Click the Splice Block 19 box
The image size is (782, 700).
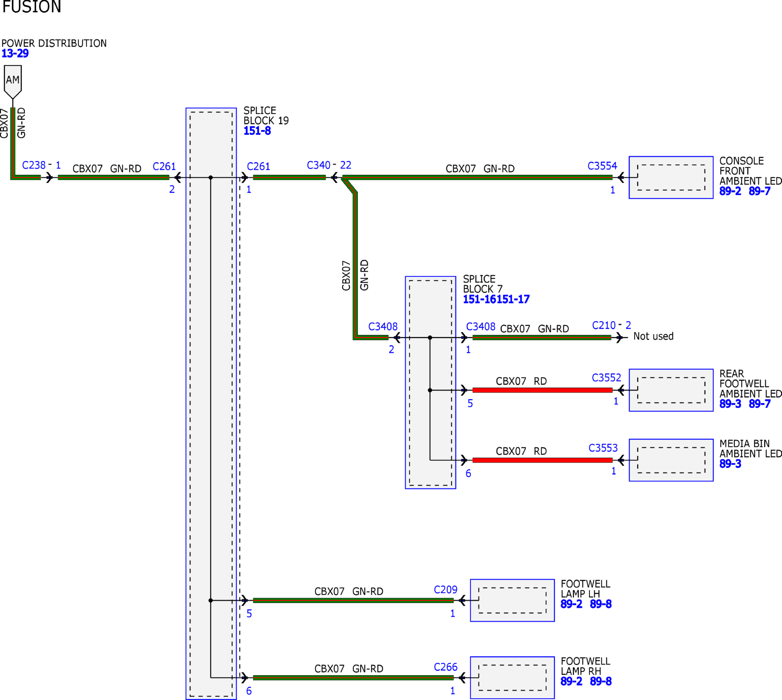click(x=211, y=404)
